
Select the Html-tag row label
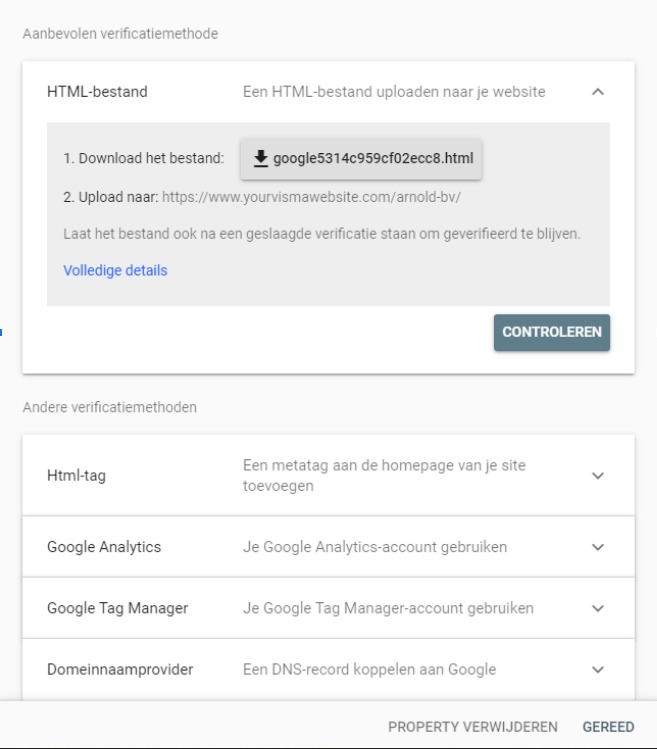click(x=76, y=476)
